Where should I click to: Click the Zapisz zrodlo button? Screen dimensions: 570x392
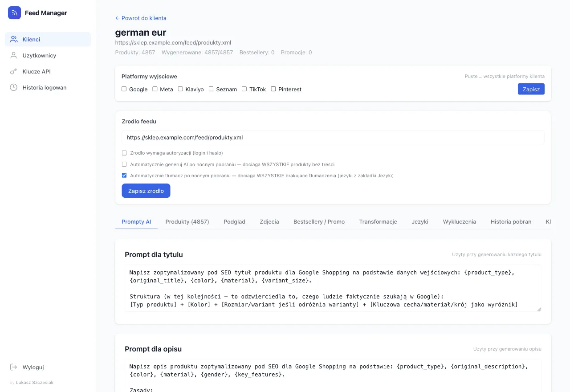(x=146, y=191)
